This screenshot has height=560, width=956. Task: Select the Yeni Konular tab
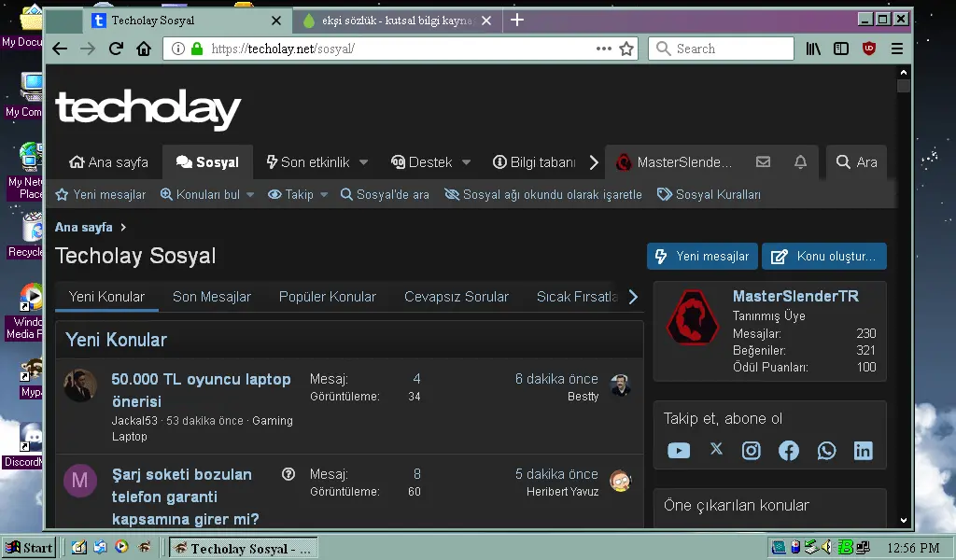pyautogui.click(x=106, y=297)
